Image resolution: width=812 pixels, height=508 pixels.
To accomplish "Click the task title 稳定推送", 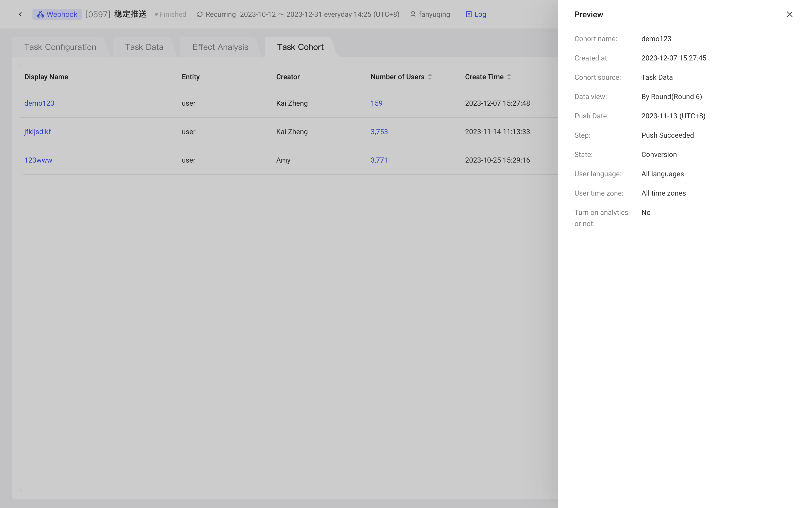I will pos(130,14).
